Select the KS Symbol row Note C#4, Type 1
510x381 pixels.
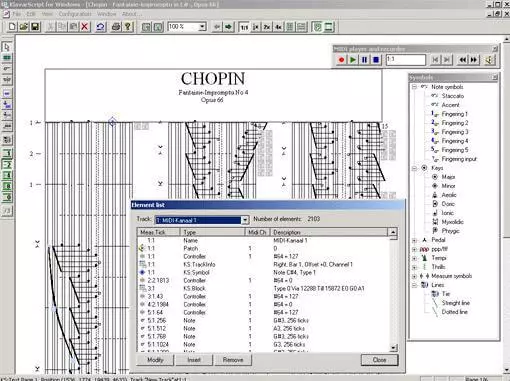[x=263, y=272]
